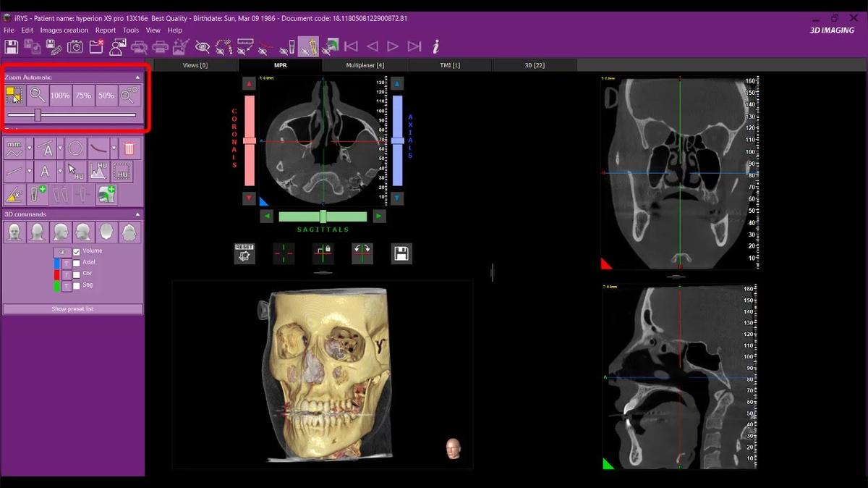Open dropdown next to mm measurement tool
The image size is (868, 488).
tap(30, 149)
